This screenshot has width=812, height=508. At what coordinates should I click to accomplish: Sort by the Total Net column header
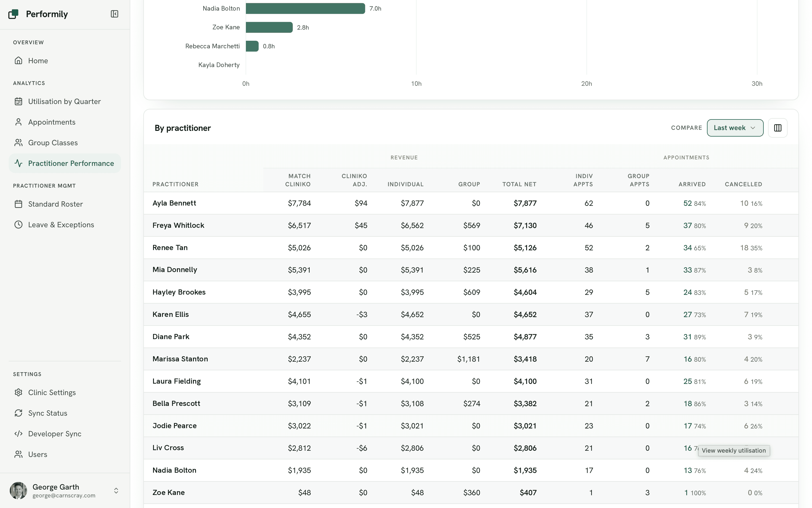pyautogui.click(x=519, y=184)
